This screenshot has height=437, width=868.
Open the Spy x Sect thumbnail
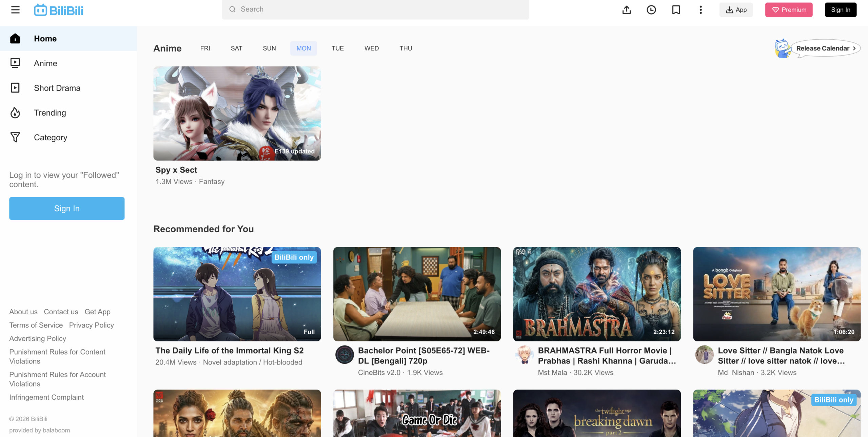pos(237,114)
